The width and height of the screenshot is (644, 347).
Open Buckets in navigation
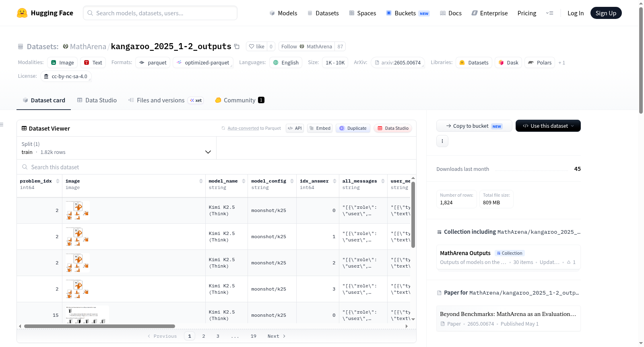[408, 13]
